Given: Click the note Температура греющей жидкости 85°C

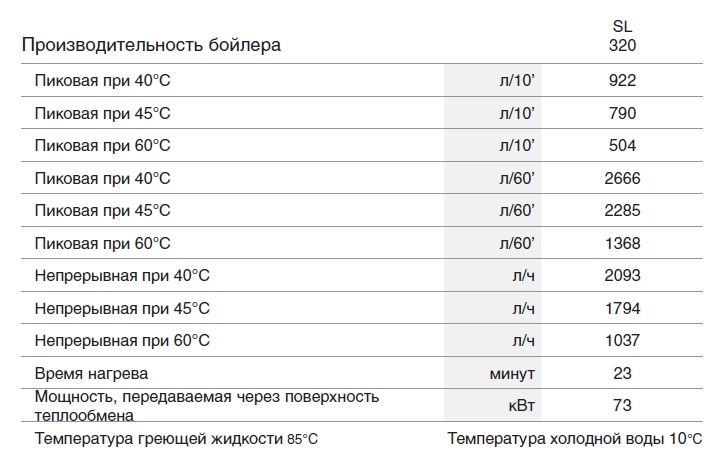Looking at the screenshot, I should tap(176, 438).
